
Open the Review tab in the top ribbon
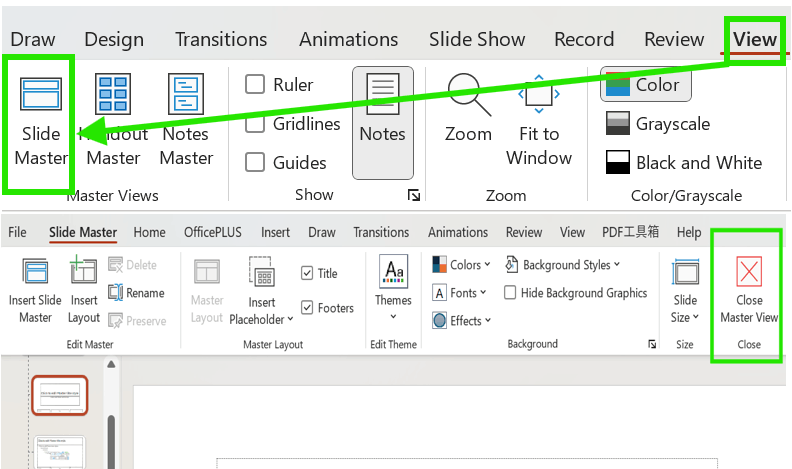[x=674, y=39]
